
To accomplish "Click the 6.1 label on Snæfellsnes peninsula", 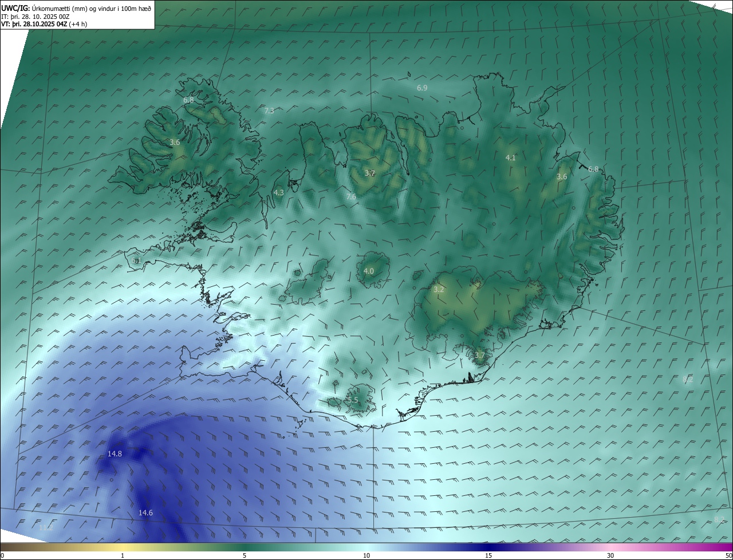I will (x=136, y=261).
